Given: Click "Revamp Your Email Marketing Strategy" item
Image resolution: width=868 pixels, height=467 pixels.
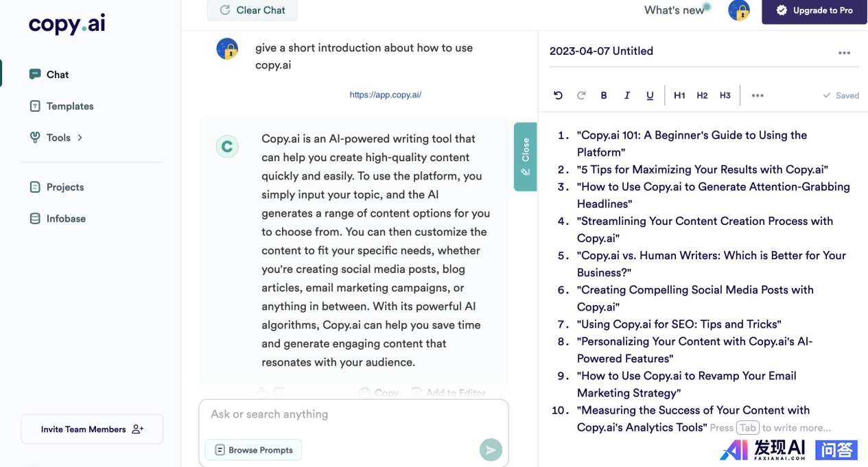Looking at the screenshot, I should tap(687, 384).
